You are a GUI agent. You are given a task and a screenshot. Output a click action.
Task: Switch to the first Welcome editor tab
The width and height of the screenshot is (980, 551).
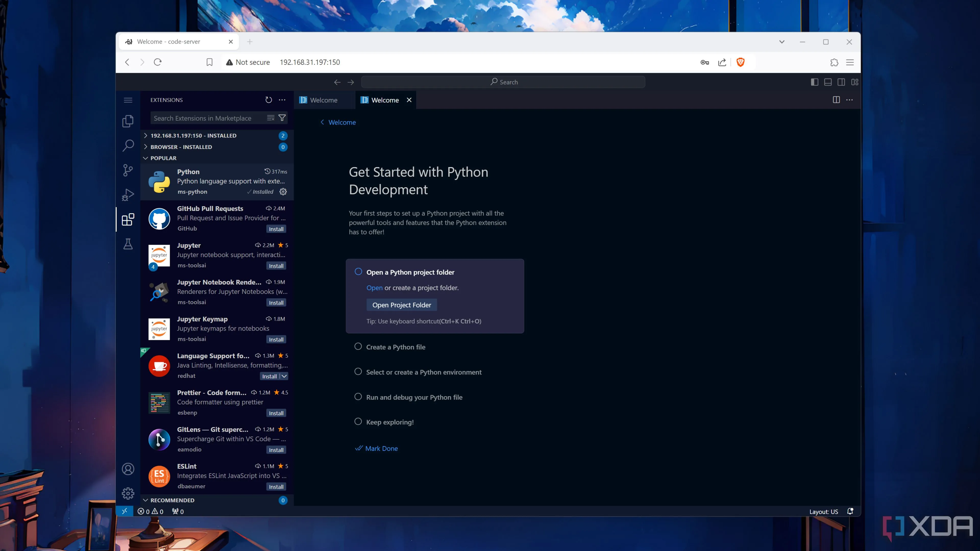click(323, 100)
